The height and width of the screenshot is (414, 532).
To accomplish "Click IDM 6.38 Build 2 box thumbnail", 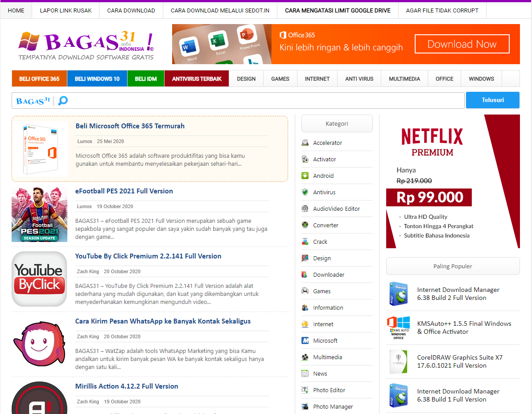I will coord(399,294).
